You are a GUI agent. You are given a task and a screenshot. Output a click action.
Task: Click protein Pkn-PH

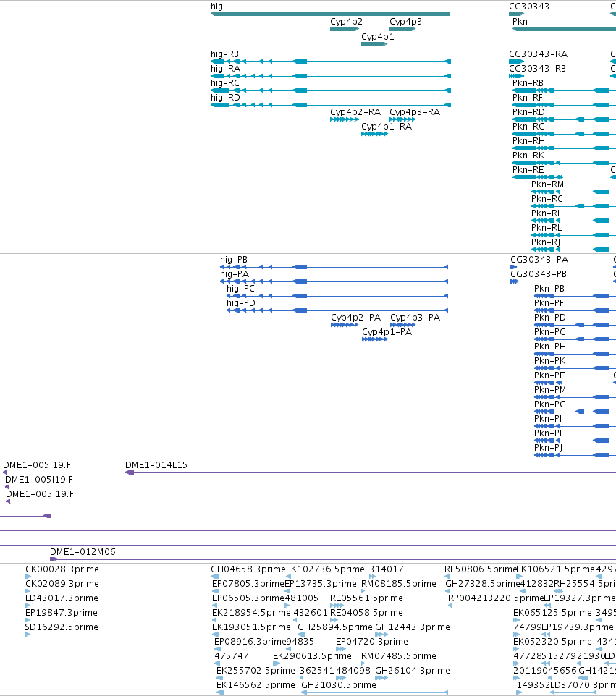click(x=550, y=347)
